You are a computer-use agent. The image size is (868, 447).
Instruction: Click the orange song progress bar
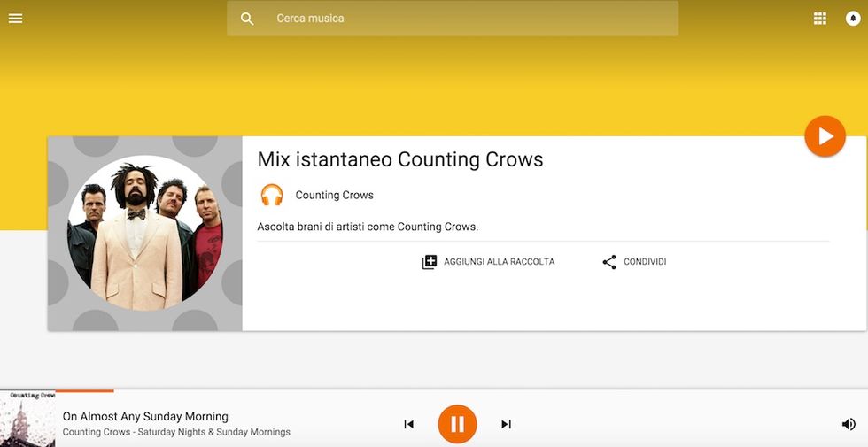pyautogui.click(x=85, y=390)
